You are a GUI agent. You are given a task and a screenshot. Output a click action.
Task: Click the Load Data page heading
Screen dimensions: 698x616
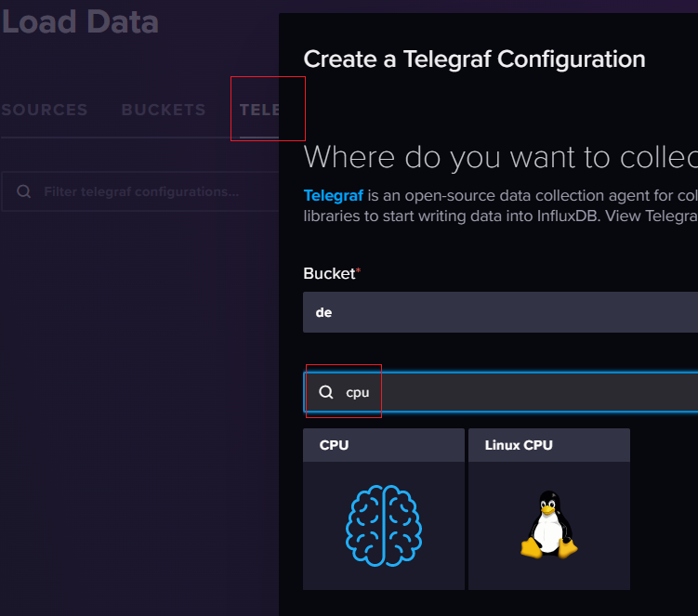tap(80, 21)
